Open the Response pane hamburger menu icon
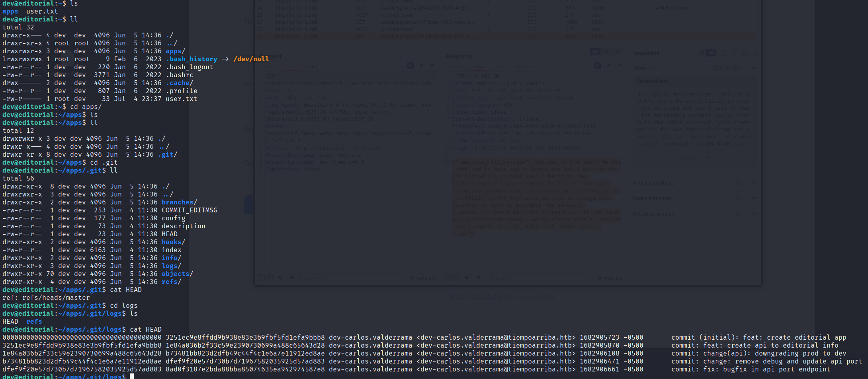868x379 pixels. click(x=620, y=66)
